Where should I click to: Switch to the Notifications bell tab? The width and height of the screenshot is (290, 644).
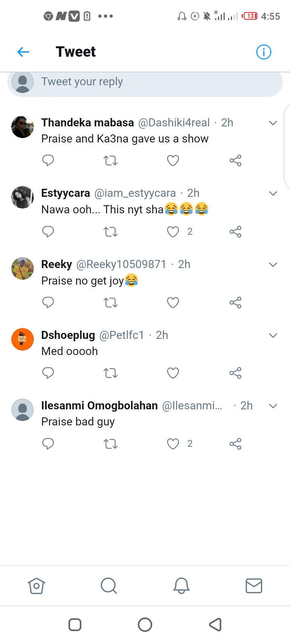181,586
